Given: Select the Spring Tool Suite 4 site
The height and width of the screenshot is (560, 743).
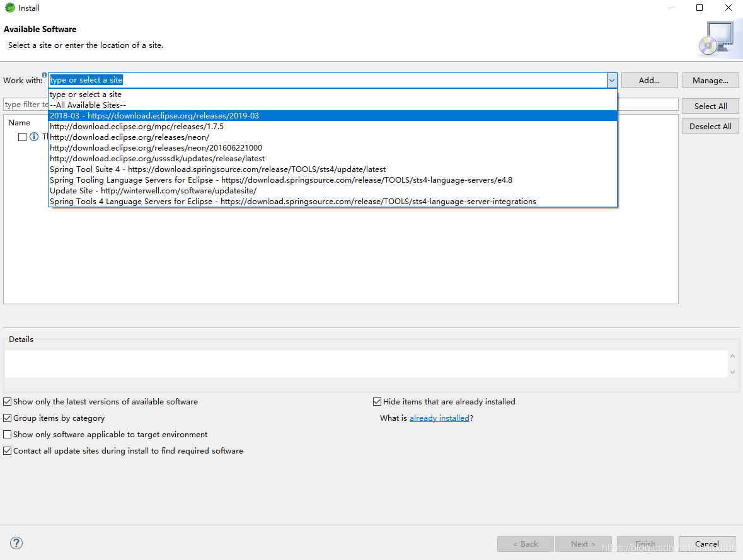Looking at the screenshot, I should click(x=333, y=169).
